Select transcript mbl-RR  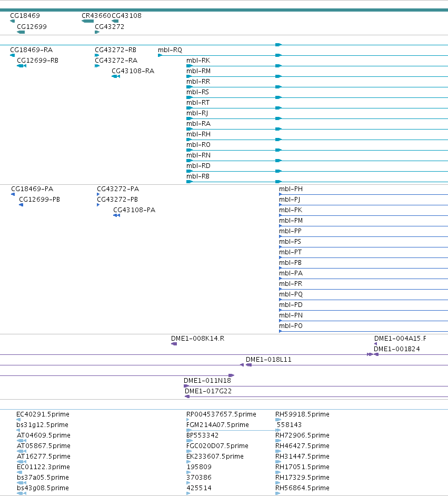pyautogui.click(x=198, y=81)
